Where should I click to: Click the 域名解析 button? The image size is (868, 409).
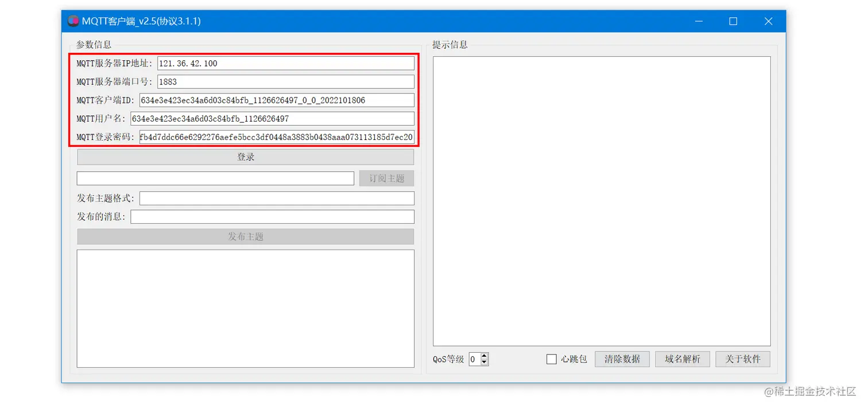(683, 359)
